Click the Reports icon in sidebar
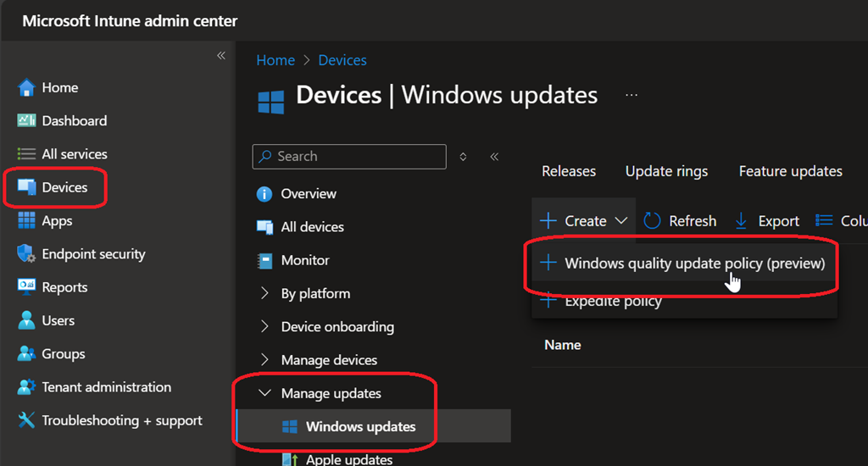The image size is (868, 466). tap(26, 287)
